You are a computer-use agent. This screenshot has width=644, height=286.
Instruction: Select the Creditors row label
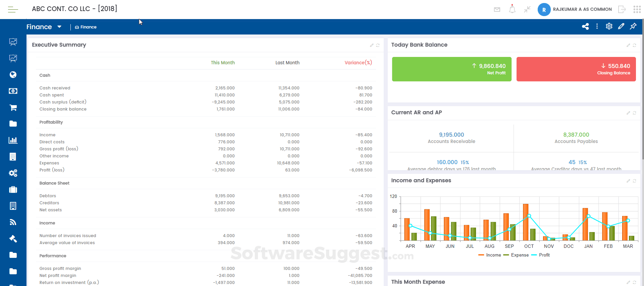coord(49,203)
